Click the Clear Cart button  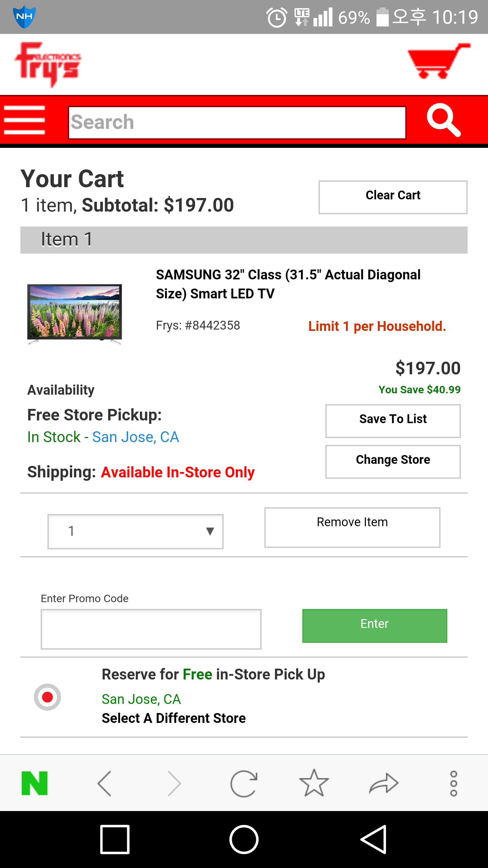[x=393, y=197]
